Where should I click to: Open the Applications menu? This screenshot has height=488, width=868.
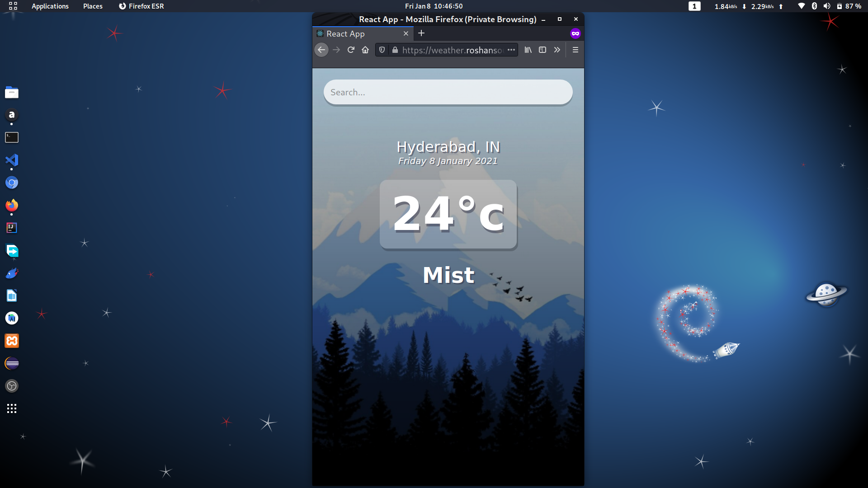pos(50,6)
